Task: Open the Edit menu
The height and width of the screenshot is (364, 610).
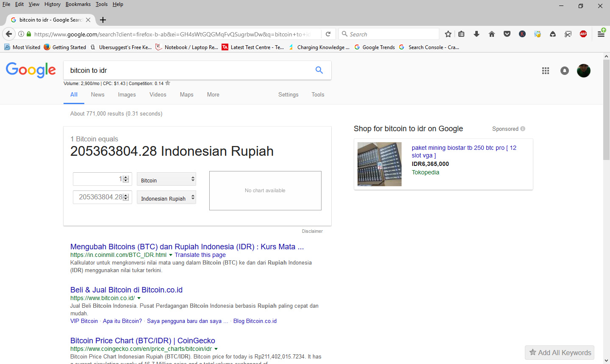Action: 19,4
